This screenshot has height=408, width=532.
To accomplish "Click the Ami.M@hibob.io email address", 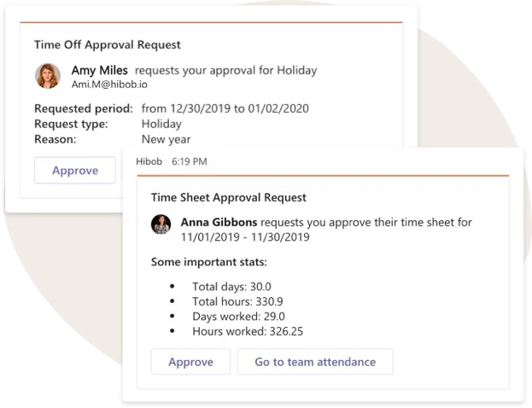I will pos(109,85).
